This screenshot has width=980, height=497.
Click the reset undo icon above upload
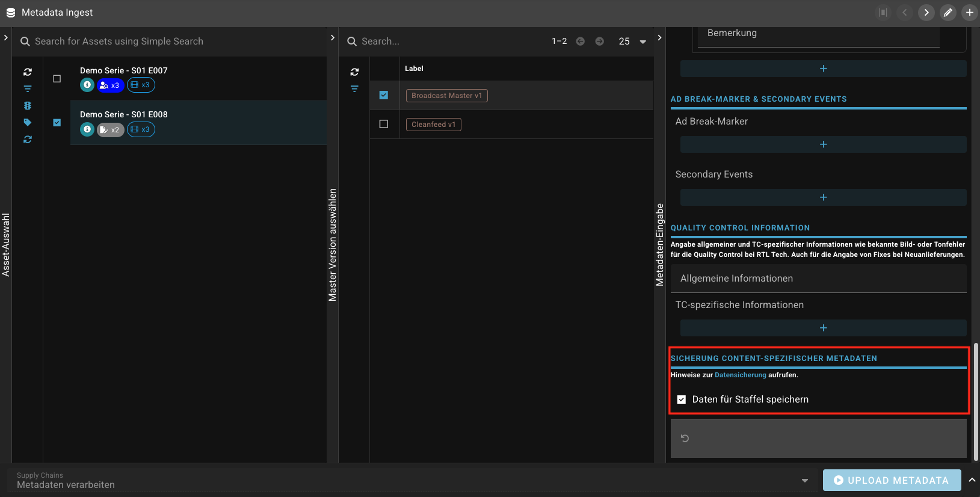click(x=685, y=438)
